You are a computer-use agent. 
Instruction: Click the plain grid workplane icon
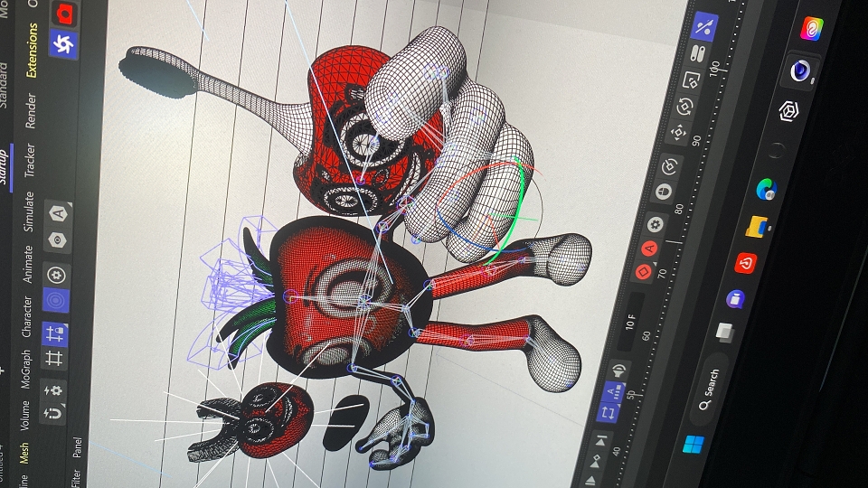54,358
